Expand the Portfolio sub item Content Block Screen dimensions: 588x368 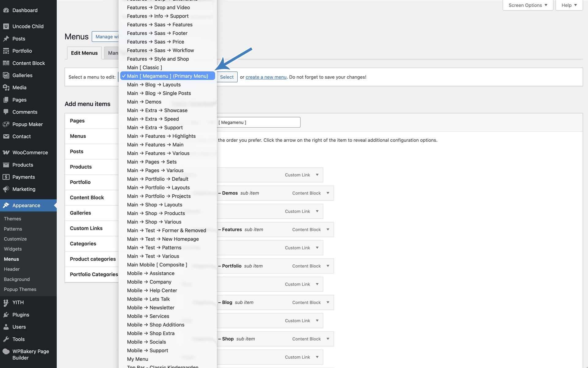(328, 266)
